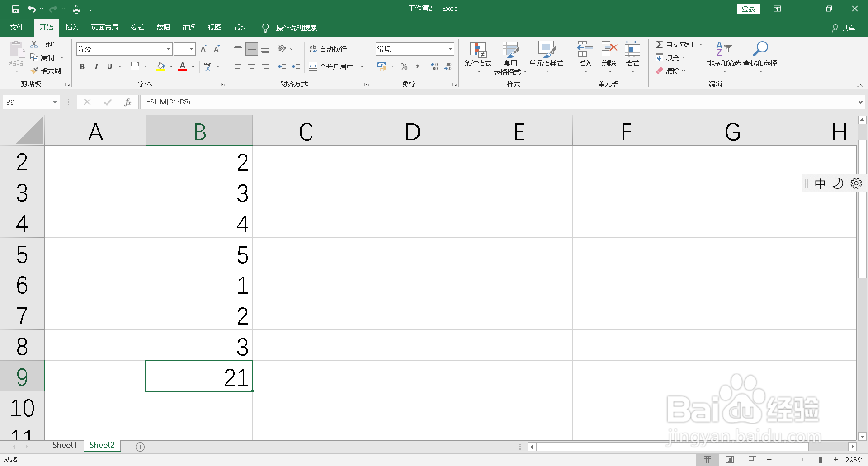Click the percent style icon
Image resolution: width=868 pixels, height=466 pixels.
[404, 66]
